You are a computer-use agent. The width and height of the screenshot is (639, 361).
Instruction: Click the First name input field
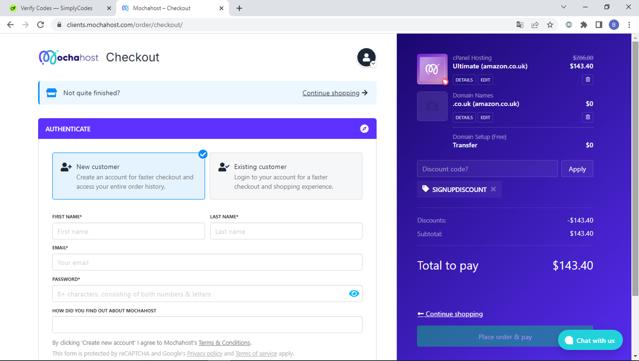coord(128,231)
